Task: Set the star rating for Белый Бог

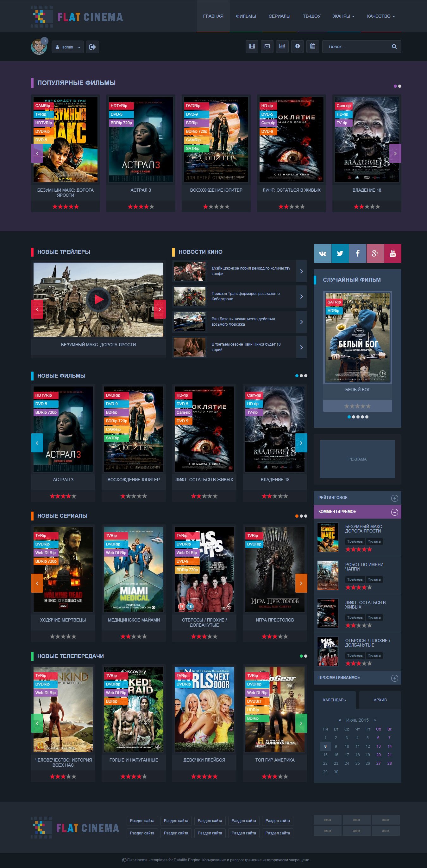Action: click(x=357, y=406)
